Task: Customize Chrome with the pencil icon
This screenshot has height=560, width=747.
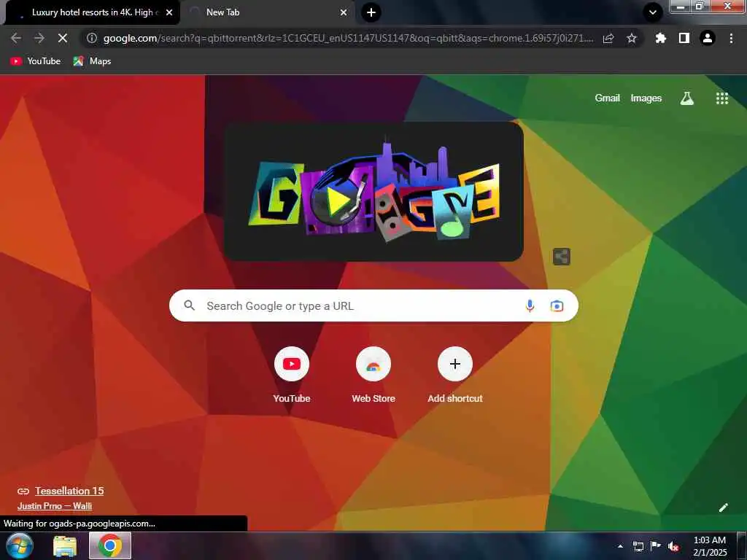Action: [x=723, y=507]
